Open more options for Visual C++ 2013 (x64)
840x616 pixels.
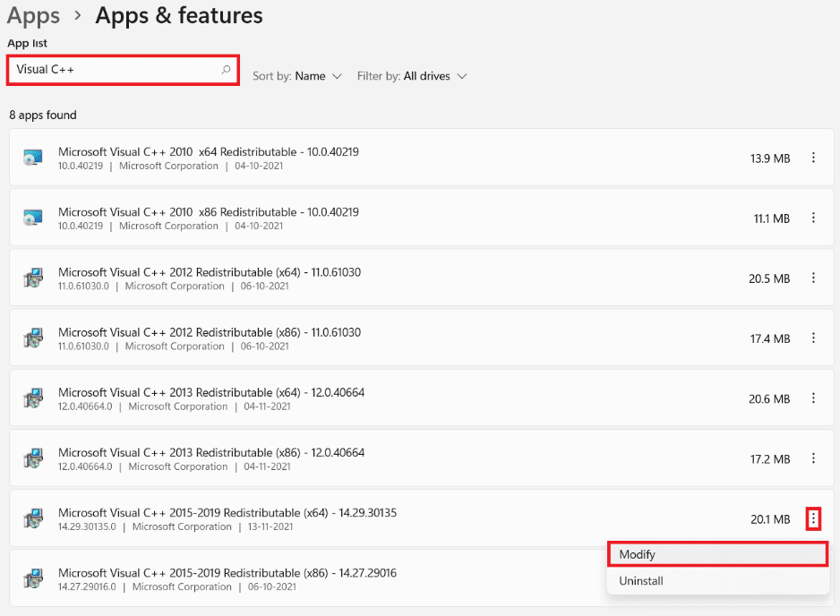click(813, 398)
